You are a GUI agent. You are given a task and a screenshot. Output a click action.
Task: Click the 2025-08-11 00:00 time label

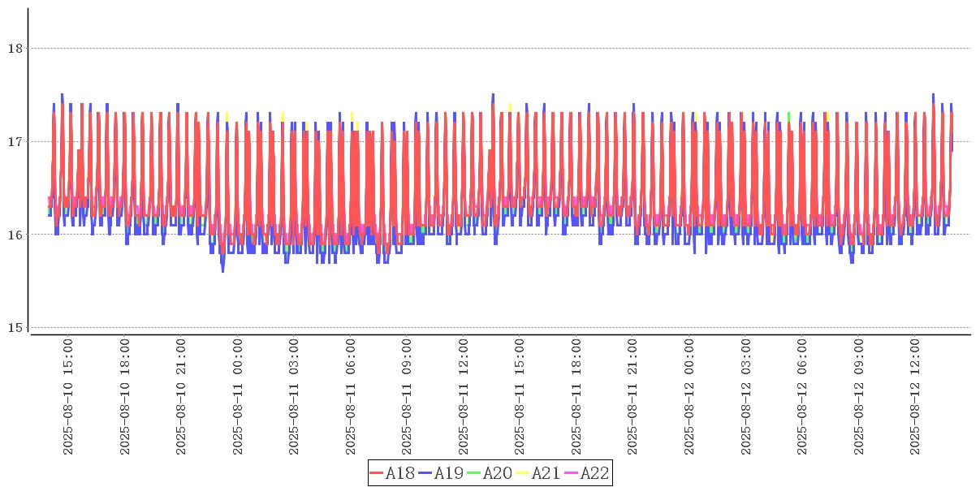tap(238, 397)
